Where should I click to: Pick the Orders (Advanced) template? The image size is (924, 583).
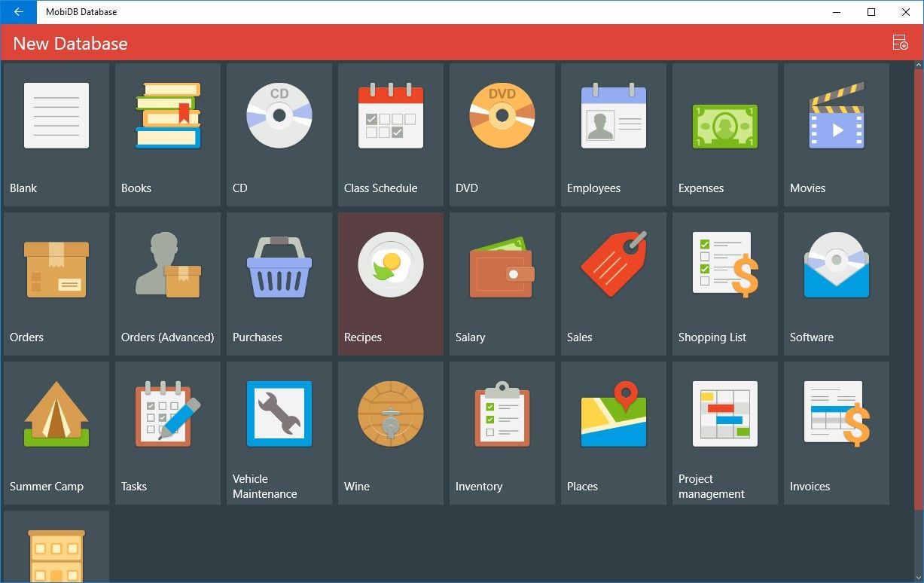(167, 284)
